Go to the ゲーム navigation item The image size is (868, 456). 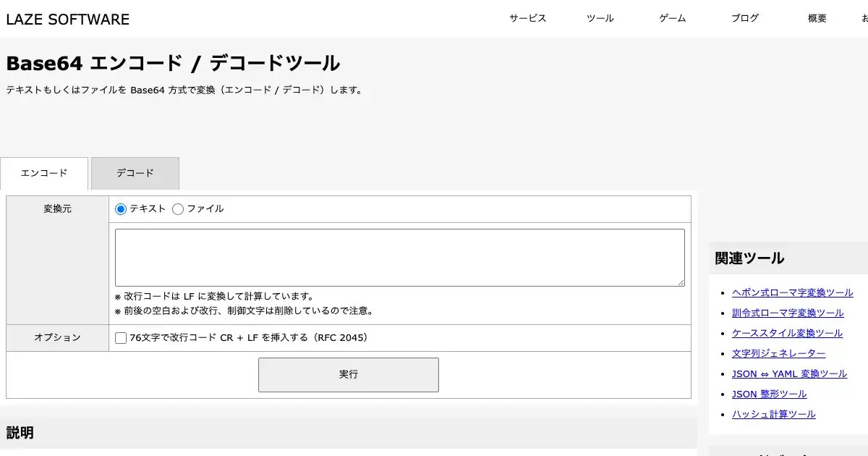(x=672, y=19)
